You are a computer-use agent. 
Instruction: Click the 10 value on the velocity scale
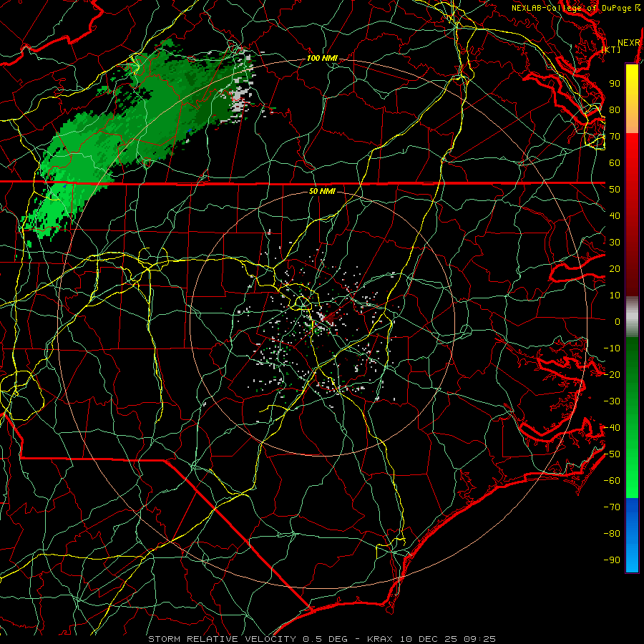click(615, 296)
